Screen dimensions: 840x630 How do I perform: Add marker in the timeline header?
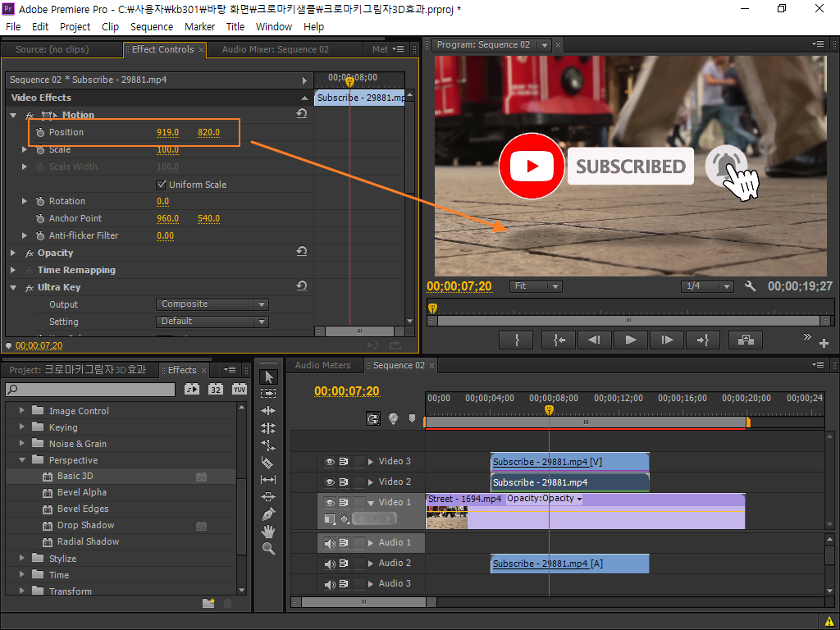tap(412, 418)
